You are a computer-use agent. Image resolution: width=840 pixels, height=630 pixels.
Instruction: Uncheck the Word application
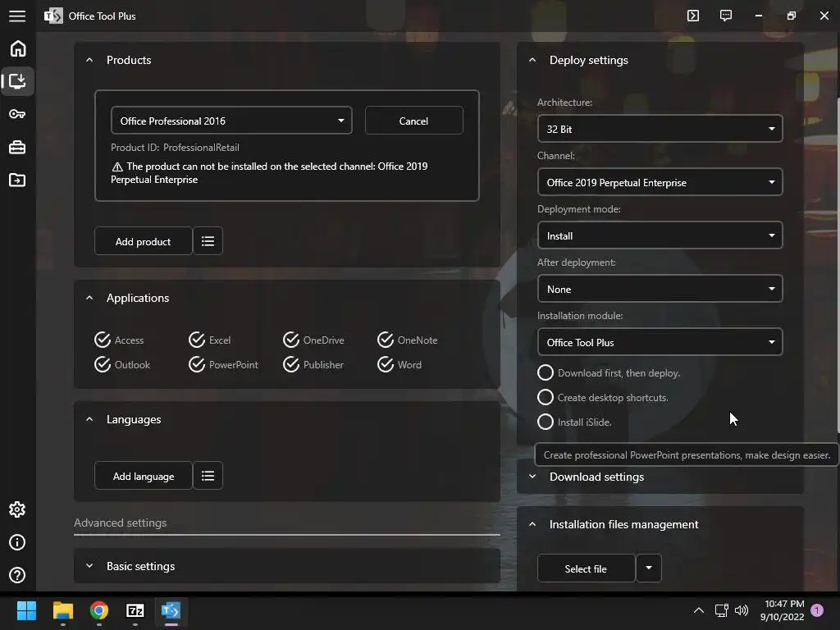pyautogui.click(x=399, y=364)
